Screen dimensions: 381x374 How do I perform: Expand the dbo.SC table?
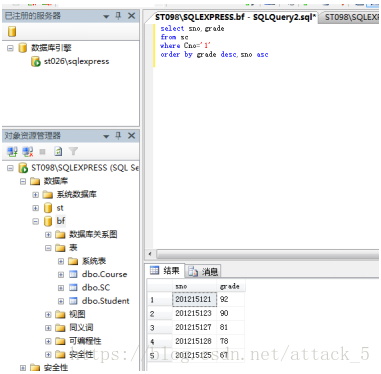pos(61,288)
